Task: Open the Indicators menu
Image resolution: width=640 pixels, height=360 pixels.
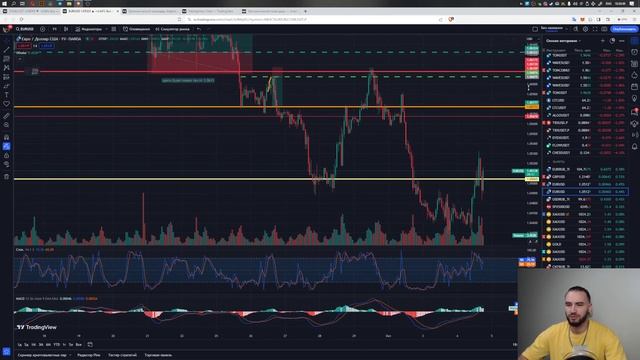Action: click(x=89, y=29)
